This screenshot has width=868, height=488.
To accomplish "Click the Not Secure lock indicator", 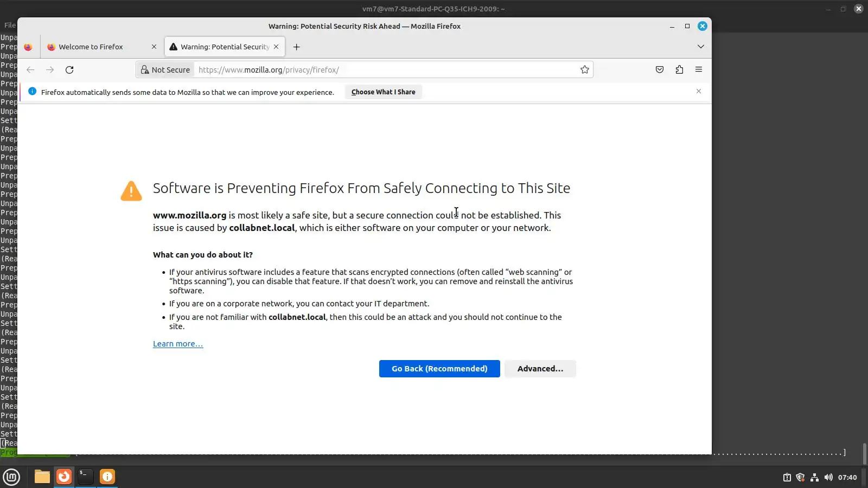I will (x=165, y=70).
